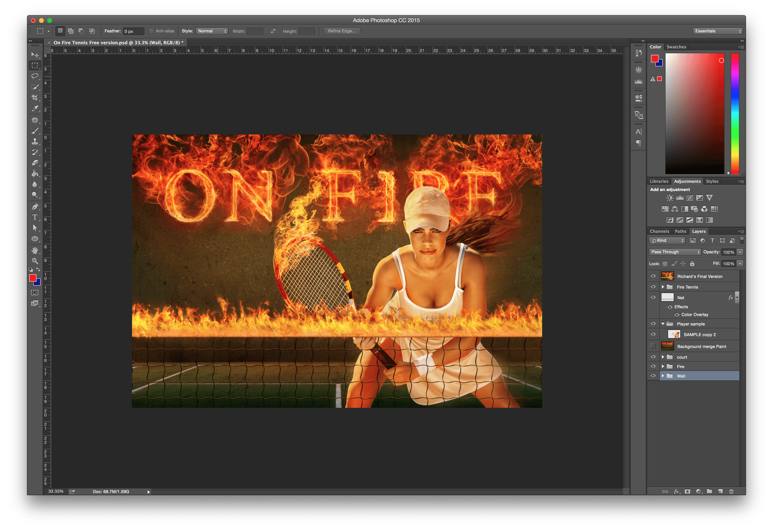Delete the selected layer using the trash button
The image size is (773, 532).
click(x=731, y=491)
